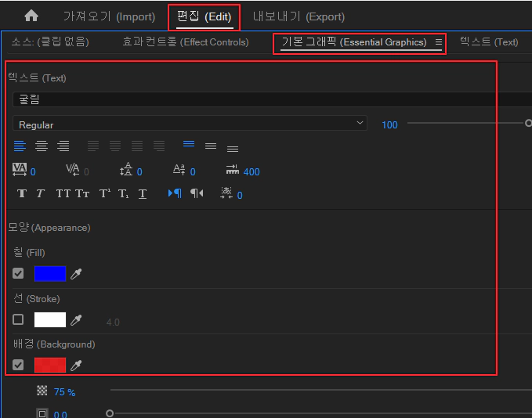Toggle Small Caps text style

click(x=82, y=193)
